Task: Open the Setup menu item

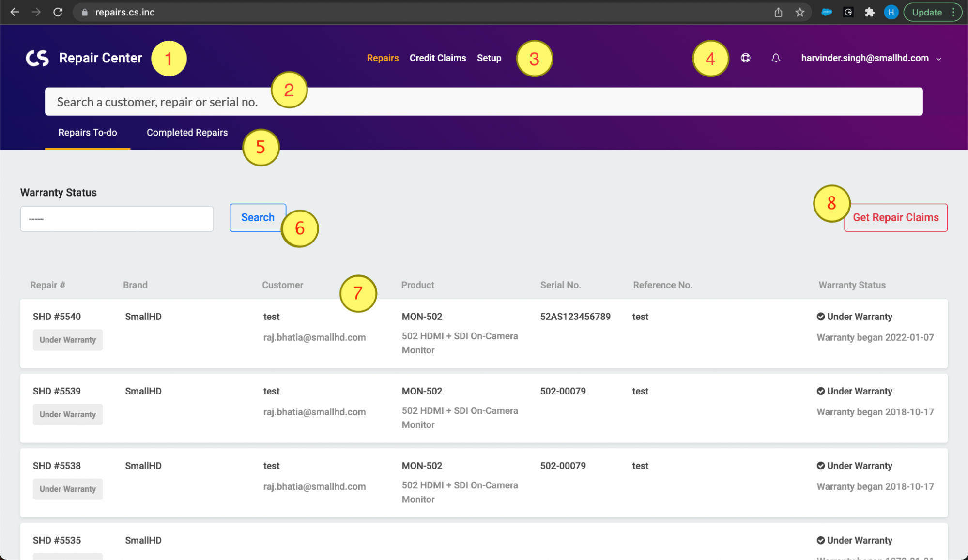Action: (489, 58)
